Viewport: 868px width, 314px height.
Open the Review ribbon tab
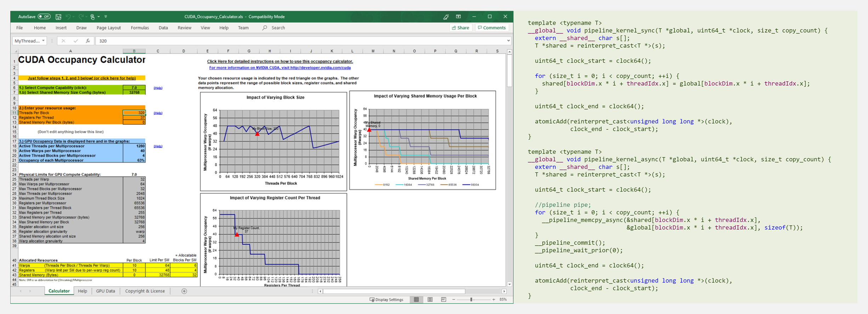tap(185, 28)
